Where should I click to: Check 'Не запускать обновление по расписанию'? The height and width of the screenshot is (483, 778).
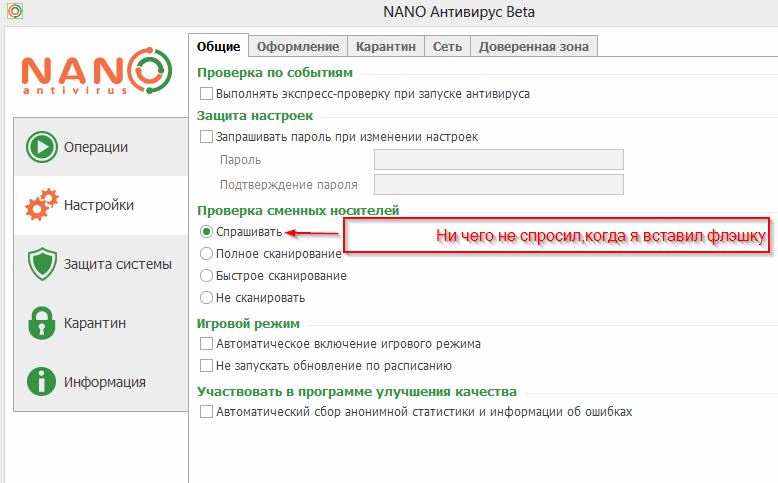207,366
